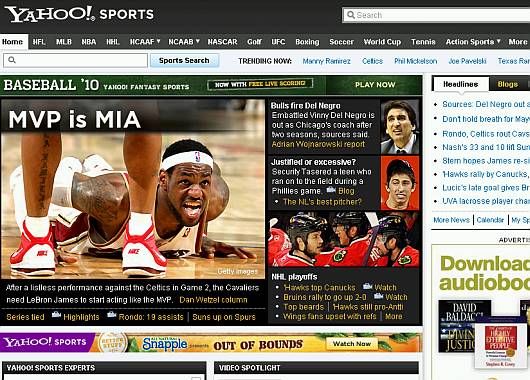The width and height of the screenshot is (530, 380).
Task: Switch to the Headlines tab
Action: click(x=461, y=84)
